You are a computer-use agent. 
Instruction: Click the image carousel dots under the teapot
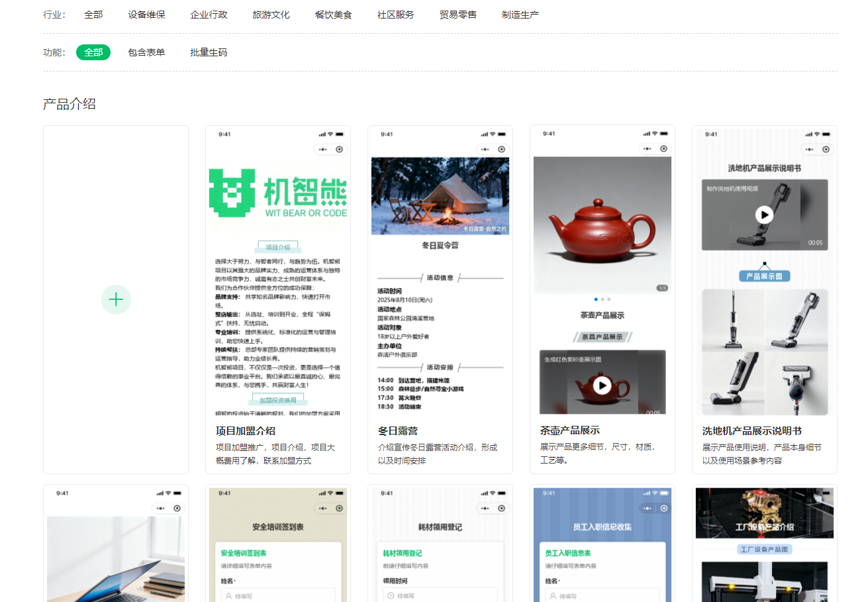click(x=603, y=299)
